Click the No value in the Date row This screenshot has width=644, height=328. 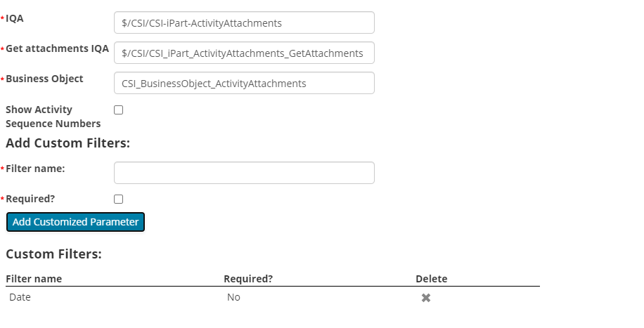pyautogui.click(x=233, y=297)
